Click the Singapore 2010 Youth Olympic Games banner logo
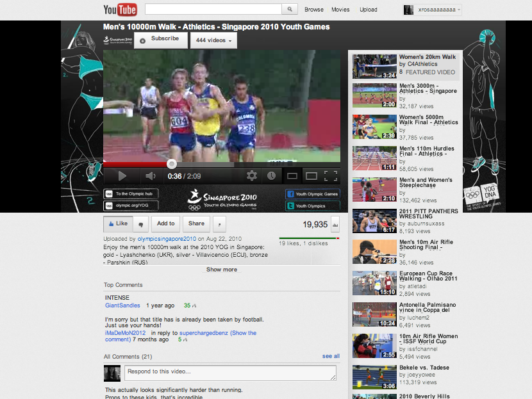Viewport: 532px width, 399px height. coord(222,200)
